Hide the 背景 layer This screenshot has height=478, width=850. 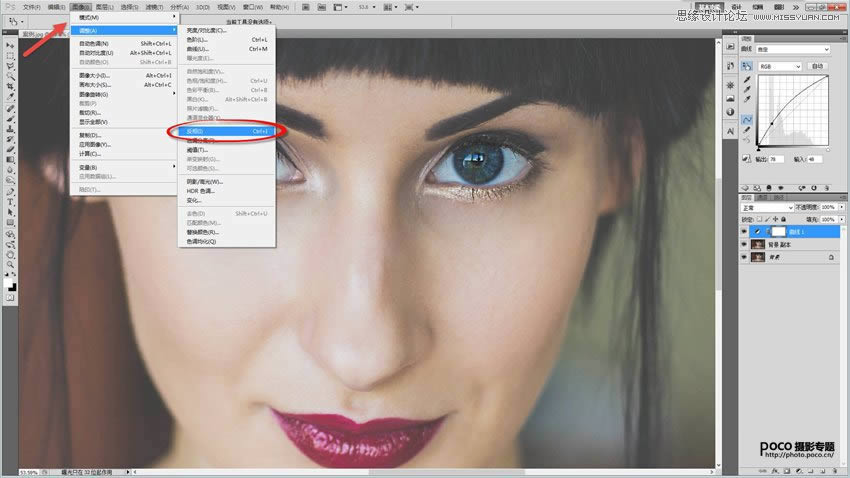[x=744, y=257]
